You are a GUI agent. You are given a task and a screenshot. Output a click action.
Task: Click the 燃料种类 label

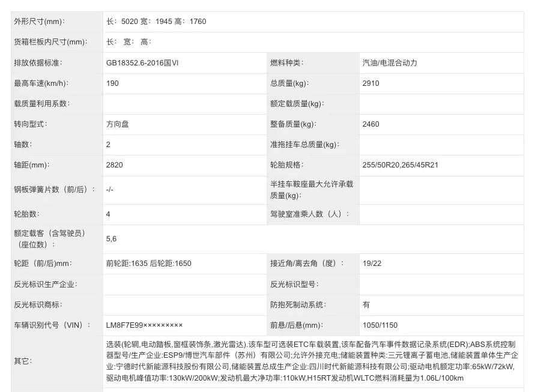pos(286,63)
